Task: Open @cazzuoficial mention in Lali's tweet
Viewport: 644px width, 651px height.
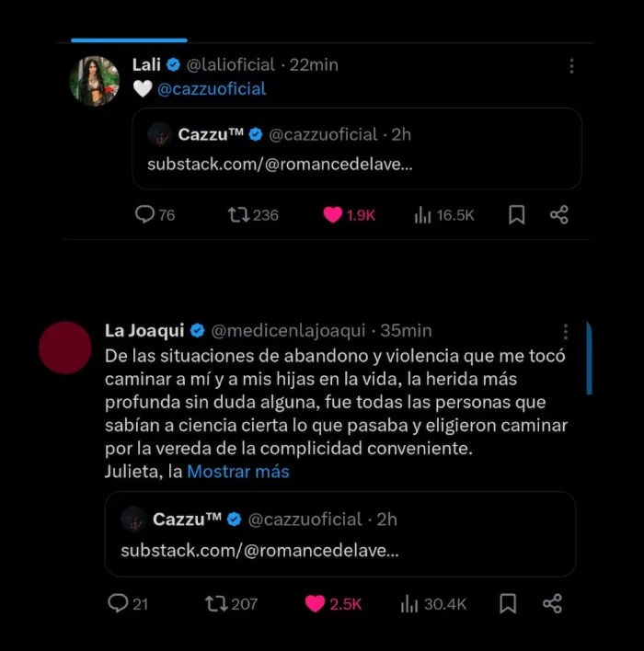Action: coord(213,89)
